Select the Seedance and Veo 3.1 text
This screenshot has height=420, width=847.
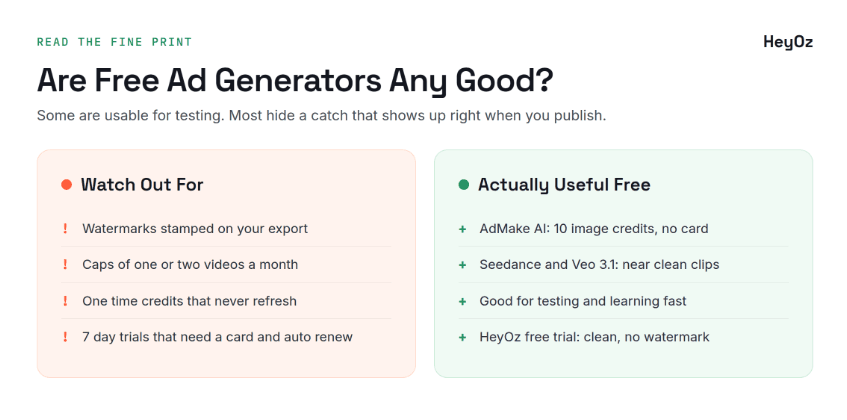click(599, 265)
